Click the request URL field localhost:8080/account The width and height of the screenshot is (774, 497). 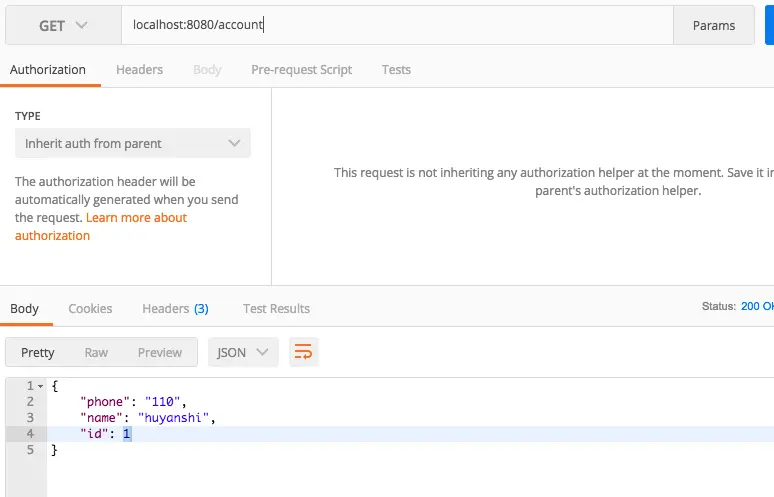(397, 25)
